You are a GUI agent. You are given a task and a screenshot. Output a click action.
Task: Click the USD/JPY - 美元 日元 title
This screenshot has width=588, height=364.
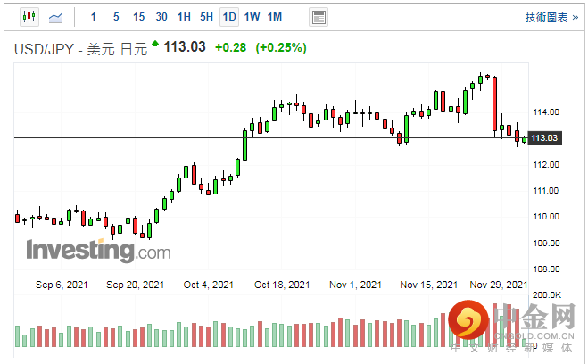(80, 49)
